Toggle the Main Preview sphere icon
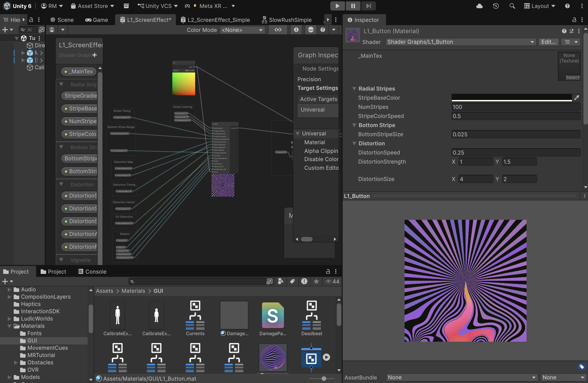The image size is (588, 383). point(311,30)
